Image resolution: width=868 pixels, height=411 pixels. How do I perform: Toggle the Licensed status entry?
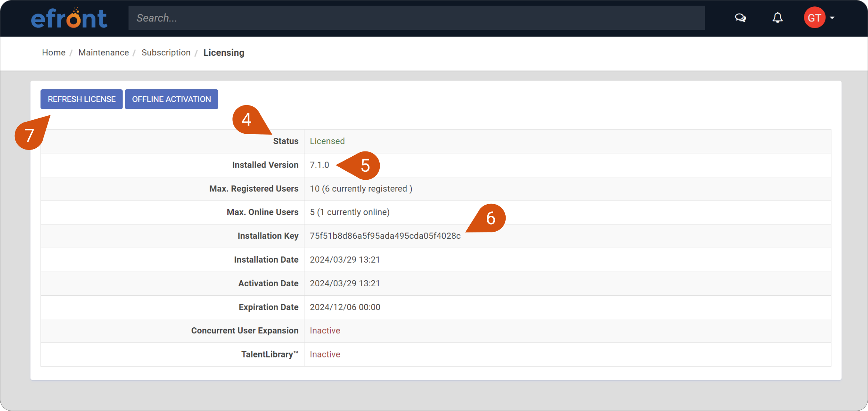[x=327, y=141]
